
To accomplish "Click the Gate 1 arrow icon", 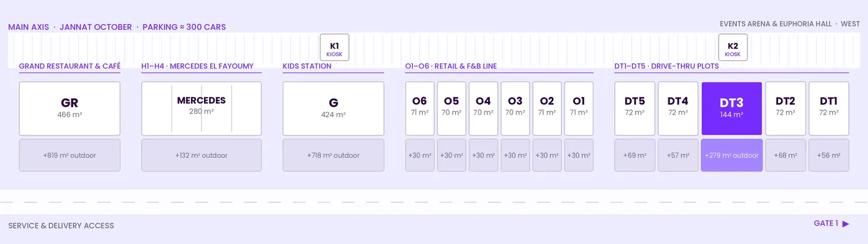I will (846, 224).
